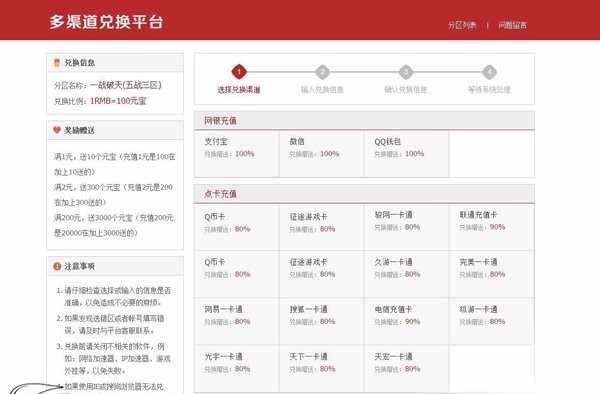This screenshot has height=394, width=600.
Task: Click the 注意事项 panel title
Action: (x=79, y=267)
